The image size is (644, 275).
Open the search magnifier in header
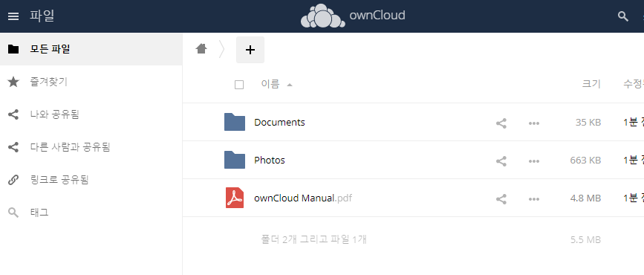coord(623,16)
